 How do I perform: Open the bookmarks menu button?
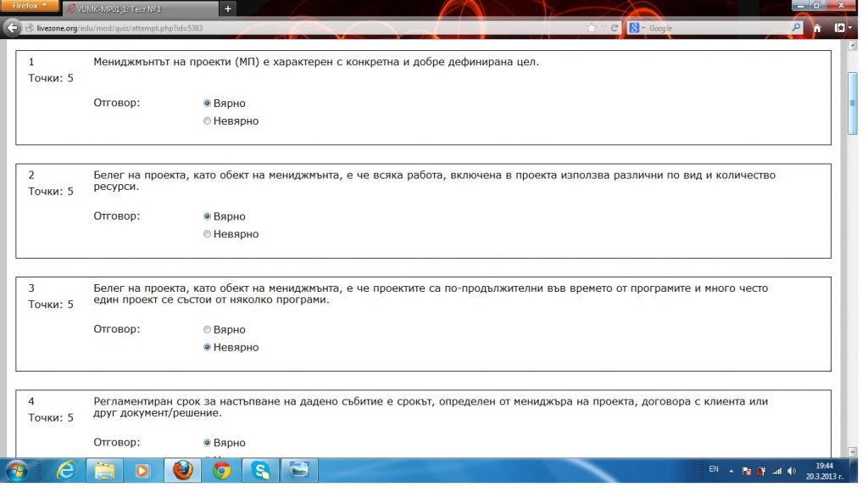pyautogui.click(x=843, y=28)
